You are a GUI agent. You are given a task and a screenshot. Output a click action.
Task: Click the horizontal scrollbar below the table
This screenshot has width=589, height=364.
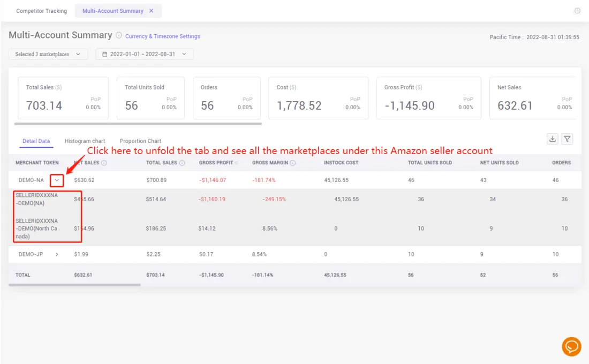(75, 284)
